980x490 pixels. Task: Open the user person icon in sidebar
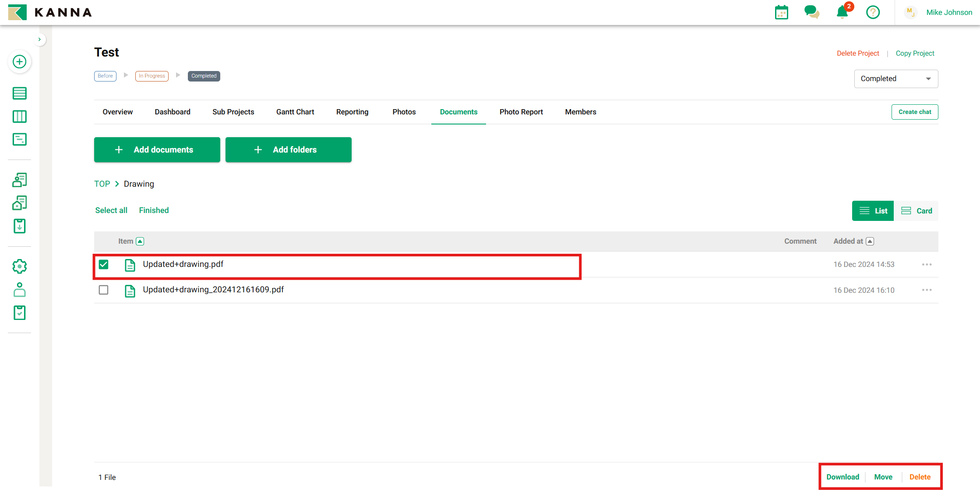click(19, 290)
